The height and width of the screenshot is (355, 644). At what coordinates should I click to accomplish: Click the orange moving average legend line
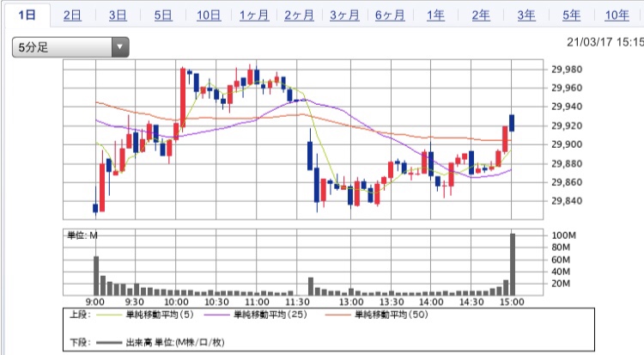coord(338,315)
